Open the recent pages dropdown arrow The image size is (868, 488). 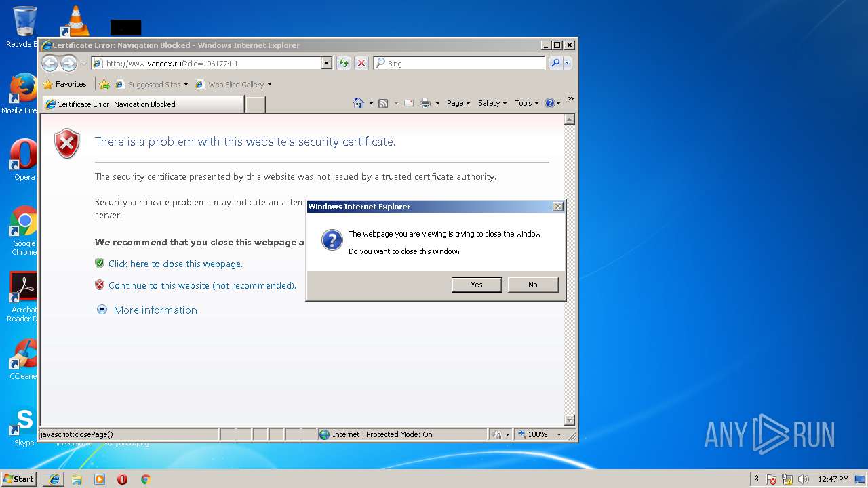click(83, 64)
